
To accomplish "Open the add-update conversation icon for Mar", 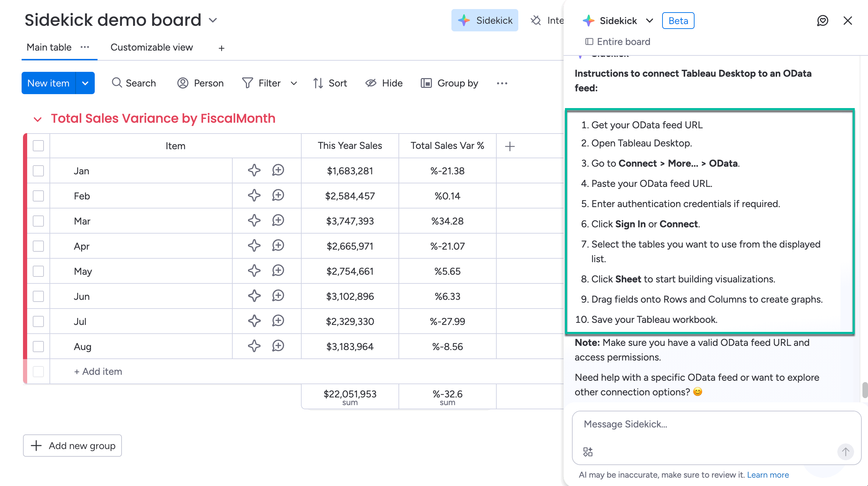I will coord(278,221).
